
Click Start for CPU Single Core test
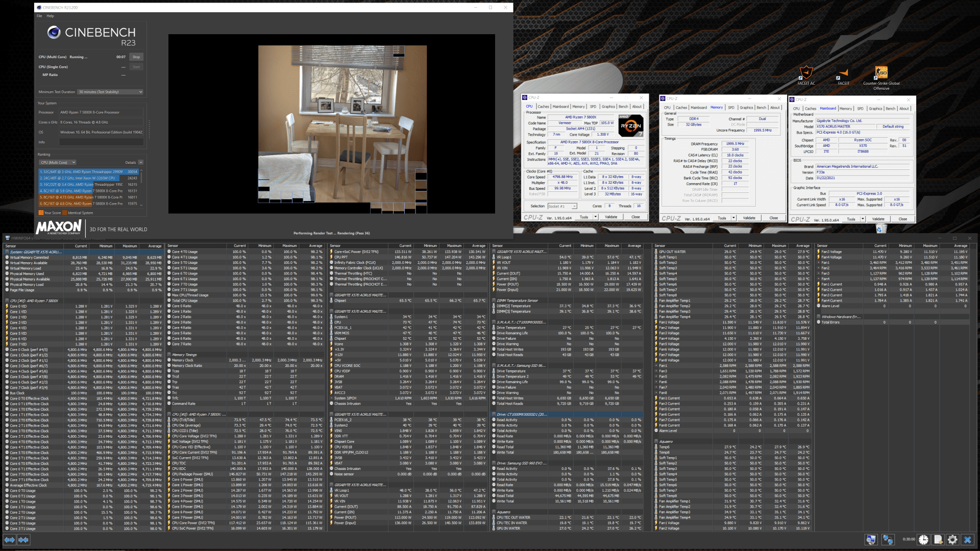click(136, 67)
